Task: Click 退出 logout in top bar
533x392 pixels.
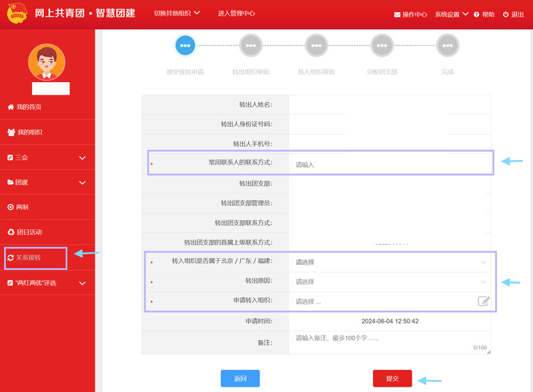Action: coord(513,14)
